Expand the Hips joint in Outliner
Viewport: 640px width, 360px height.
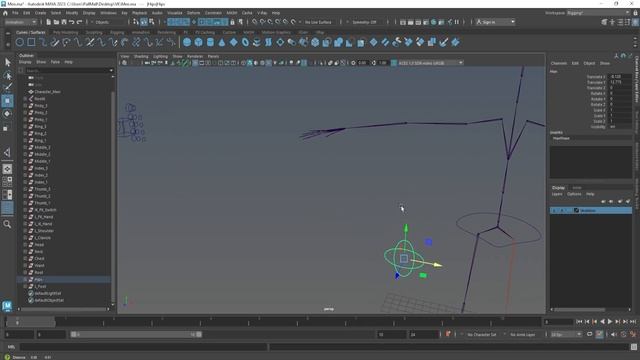(x=25, y=280)
